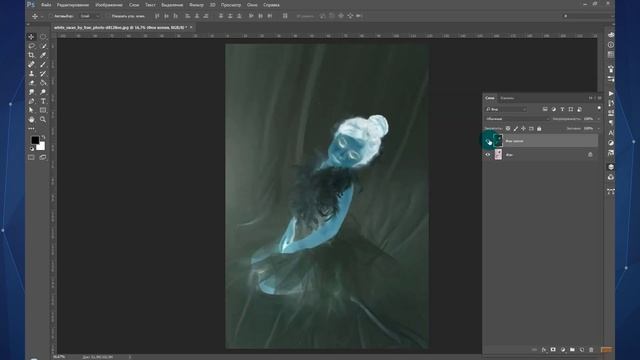Toggle adjustment layer filter icon
Image resolution: width=640 pixels, height=360 pixels.
click(x=554, y=109)
